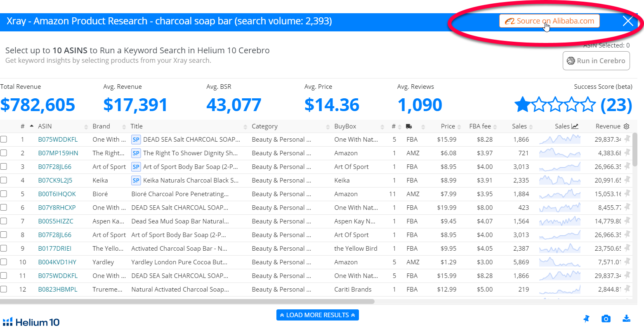Select checkbox for row 6 B07Y8RHCXP

point(4,208)
